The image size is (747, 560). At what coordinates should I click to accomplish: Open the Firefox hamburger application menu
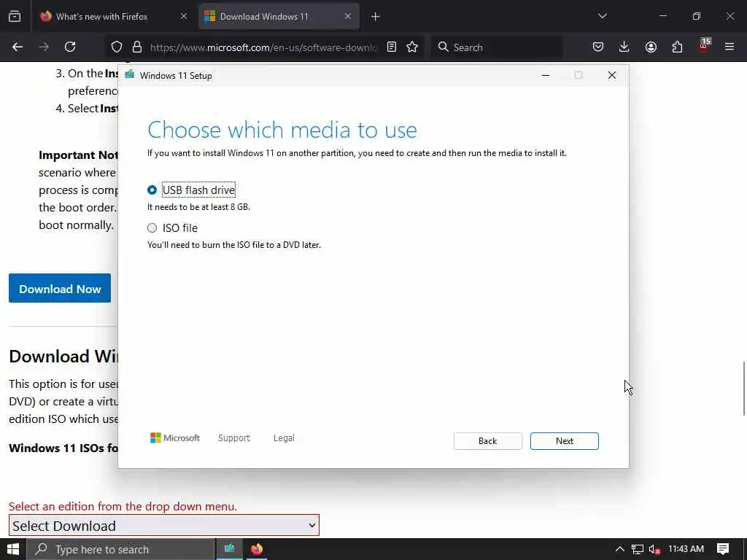729,47
